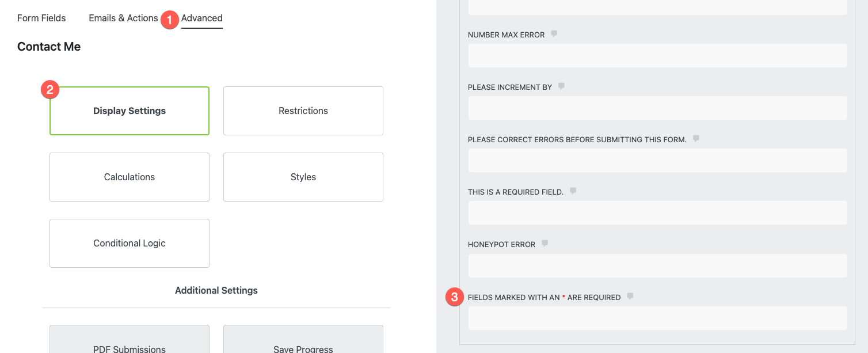Open the Restrictions settings
Viewport: 868px width, 353px height.
tap(303, 111)
